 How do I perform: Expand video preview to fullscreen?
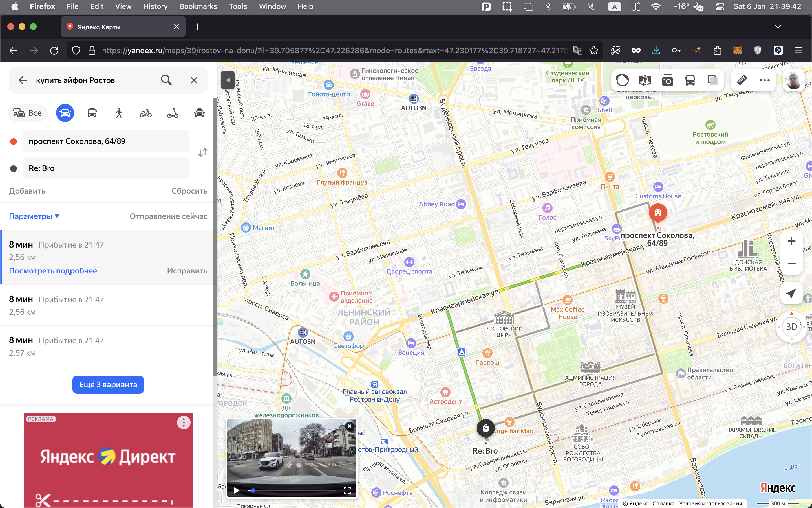point(347,491)
